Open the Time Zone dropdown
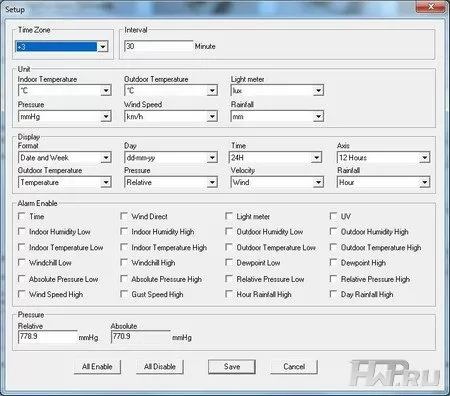This screenshot has width=450, height=396. point(62,47)
